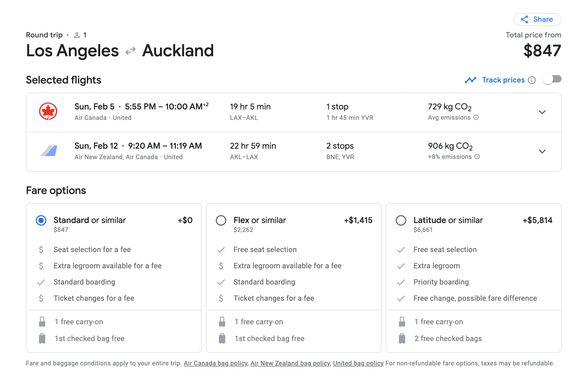
Task: Click checkmark beside Flex Standard boarding
Action: pos(221,282)
